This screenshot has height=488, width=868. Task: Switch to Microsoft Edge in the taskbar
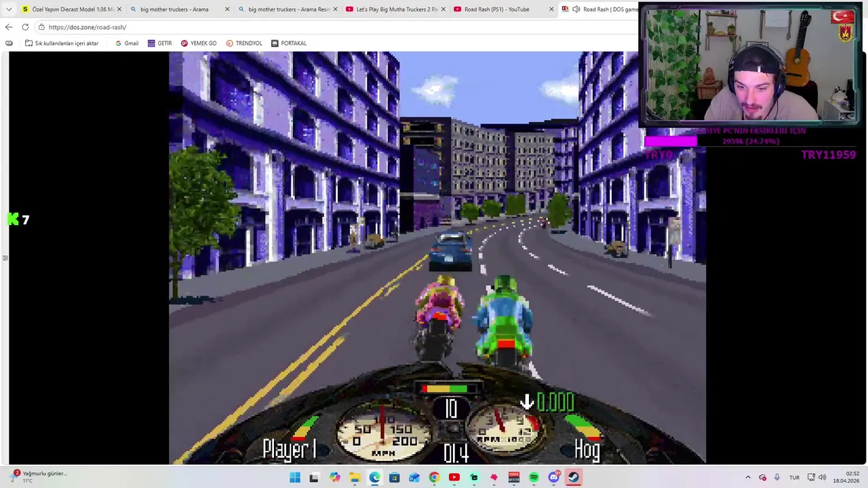[x=374, y=477]
